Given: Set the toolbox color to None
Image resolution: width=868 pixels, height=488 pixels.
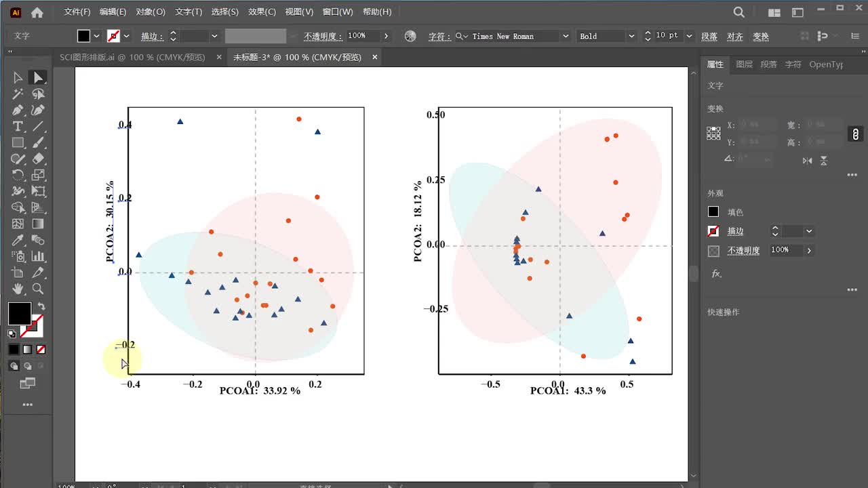Looking at the screenshot, I should pyautogui.click(x=41, y=350).
